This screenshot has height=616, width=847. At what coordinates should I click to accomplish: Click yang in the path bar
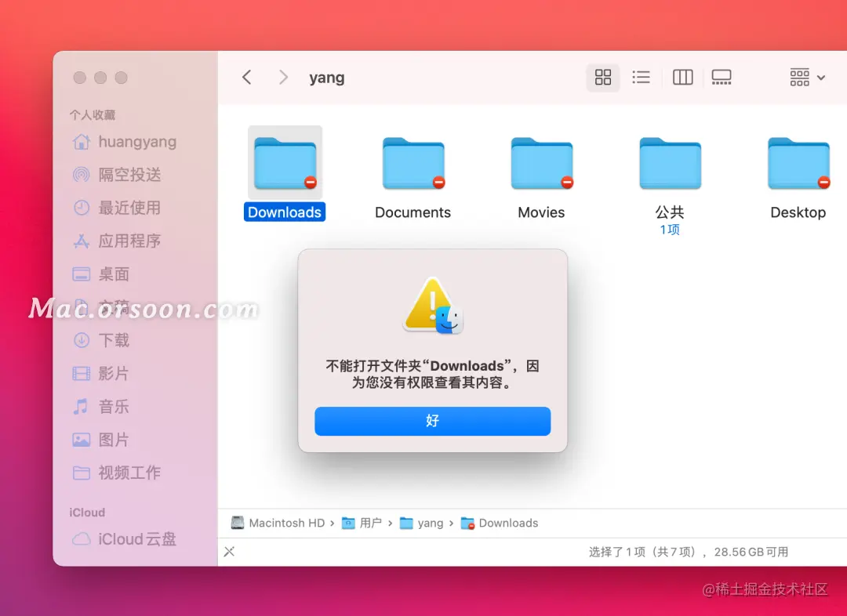pyautogui.click(x=421, y=524)
